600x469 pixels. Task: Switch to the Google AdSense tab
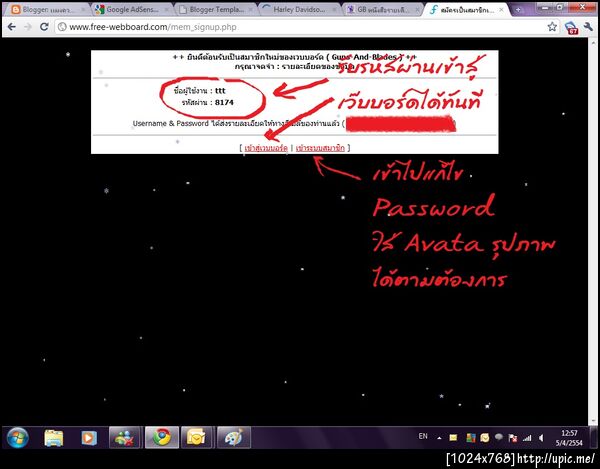[x=132, y=10]
